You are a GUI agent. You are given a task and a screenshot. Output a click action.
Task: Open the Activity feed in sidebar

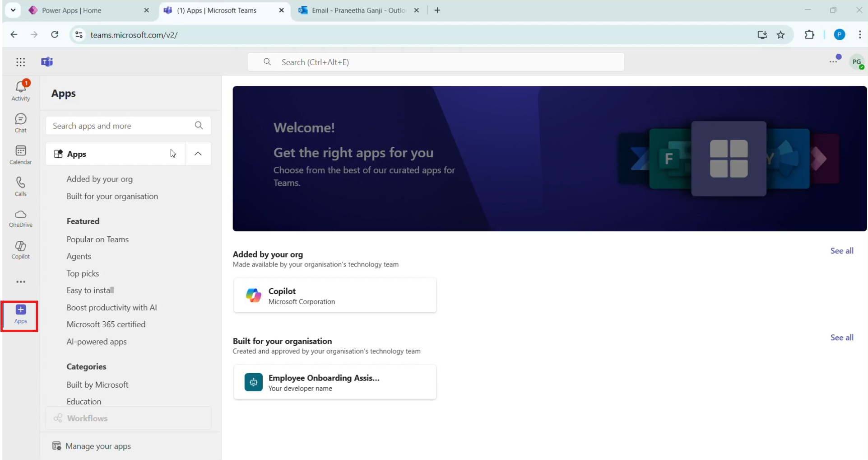tap(21, 90)
